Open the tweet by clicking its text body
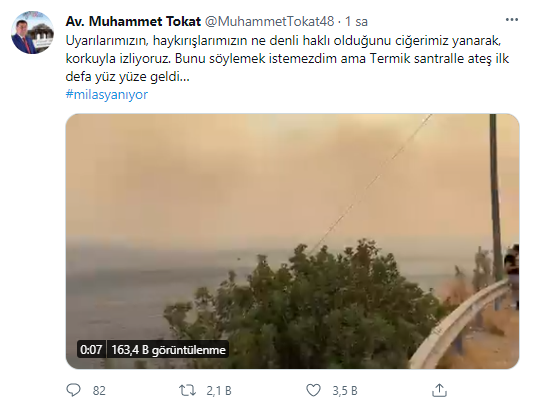Image resolution: width=535 pixels, height=406 pixels. (287, 58)
